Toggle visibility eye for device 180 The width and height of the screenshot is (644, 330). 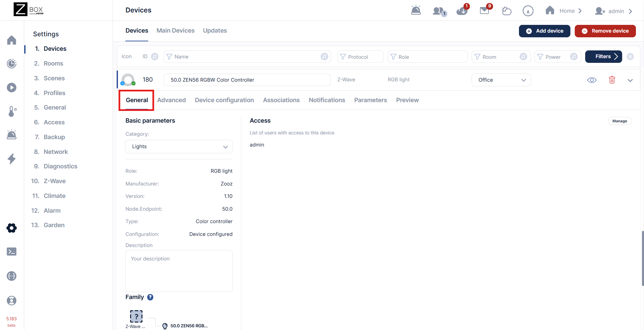(592, 80)
